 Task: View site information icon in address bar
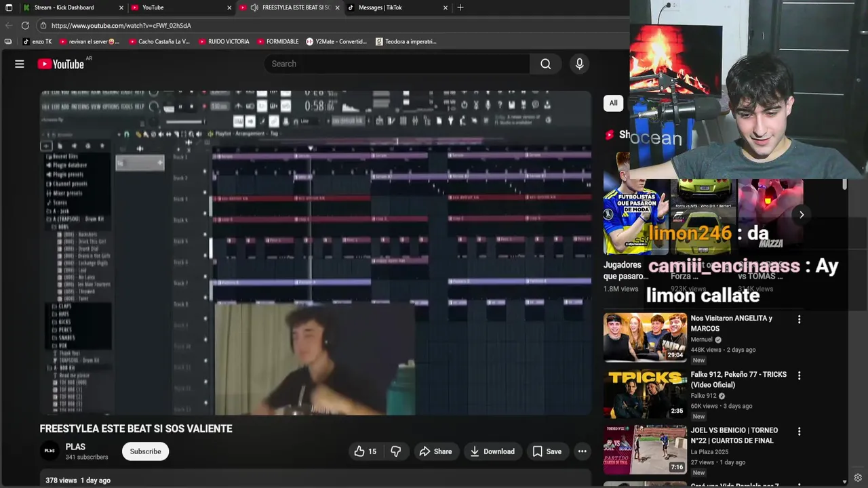click(43, 25)
